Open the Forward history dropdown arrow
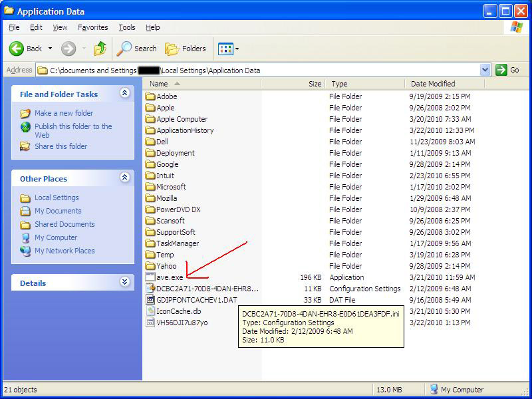Image resolution: width=532 pixels, height=399 pixels. pos(84,49)
